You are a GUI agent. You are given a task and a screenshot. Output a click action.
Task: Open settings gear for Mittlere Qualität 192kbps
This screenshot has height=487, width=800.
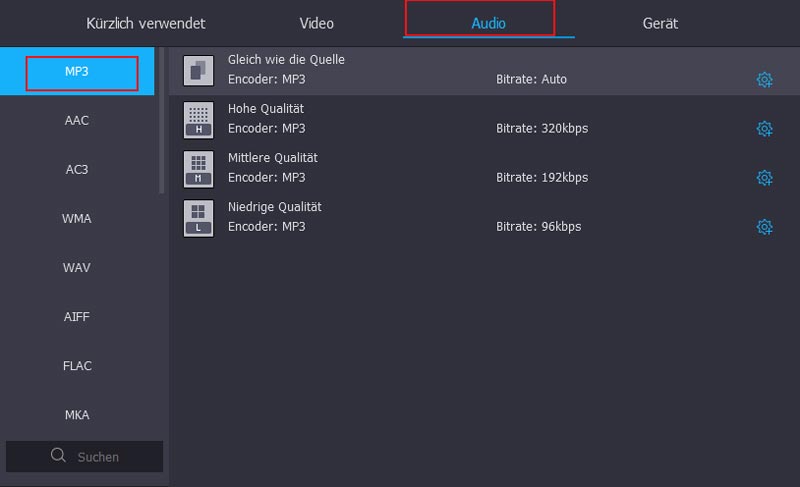[x=765, y=177]
